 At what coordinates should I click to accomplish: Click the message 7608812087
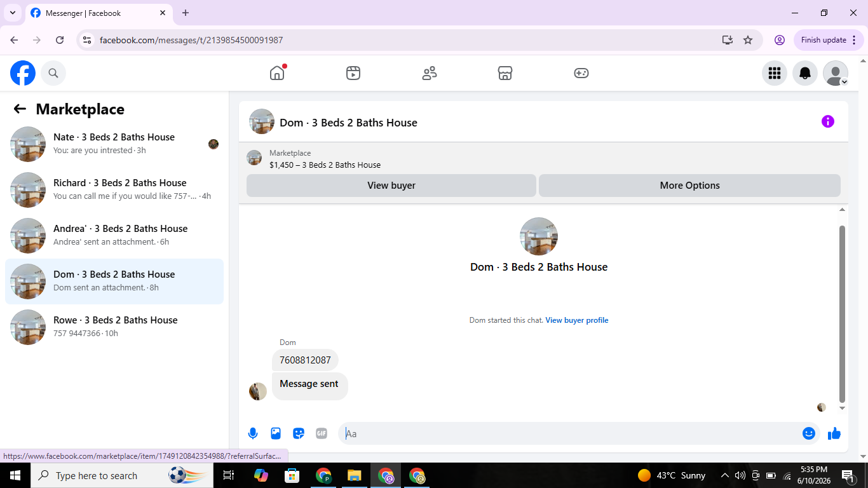point(305,360)
